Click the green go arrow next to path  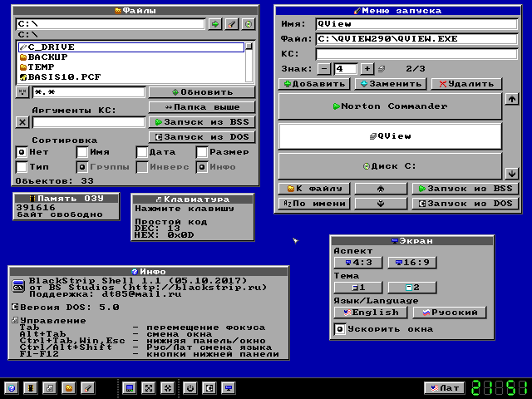[215, 24]
